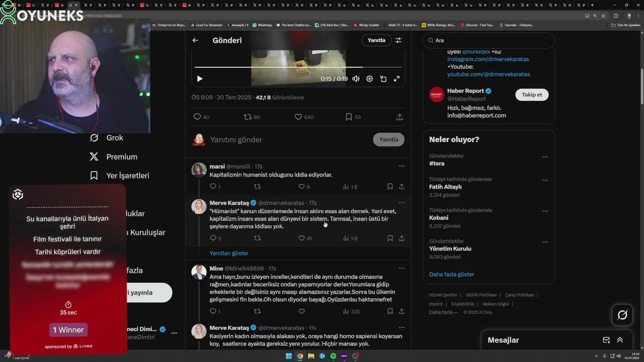This screenshot has height=362, width=644.
Task: Open marsi's profile avatar
Action: [199, 170]
